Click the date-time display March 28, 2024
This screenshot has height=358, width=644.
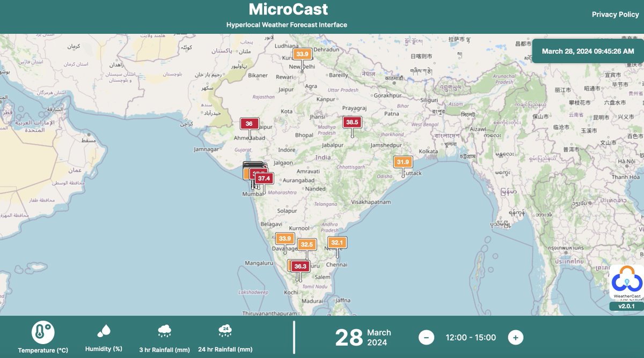point(588,51)
